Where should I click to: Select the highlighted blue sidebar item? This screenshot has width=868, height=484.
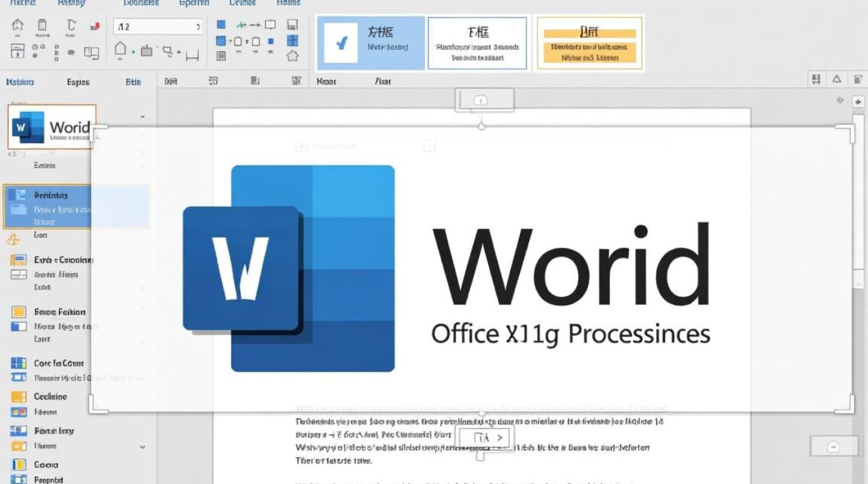[x=76, y=207]
